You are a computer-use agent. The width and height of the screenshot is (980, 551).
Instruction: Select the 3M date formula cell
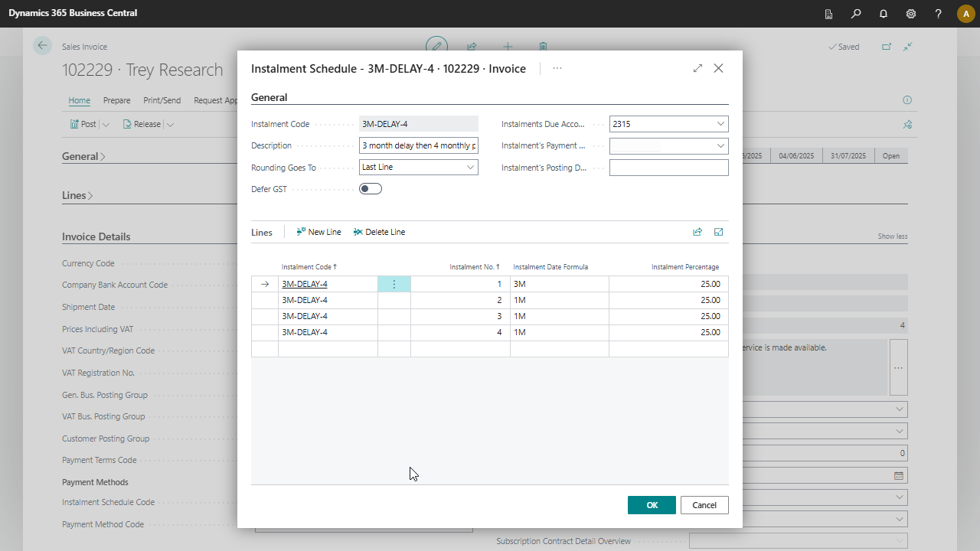point(560,284)
